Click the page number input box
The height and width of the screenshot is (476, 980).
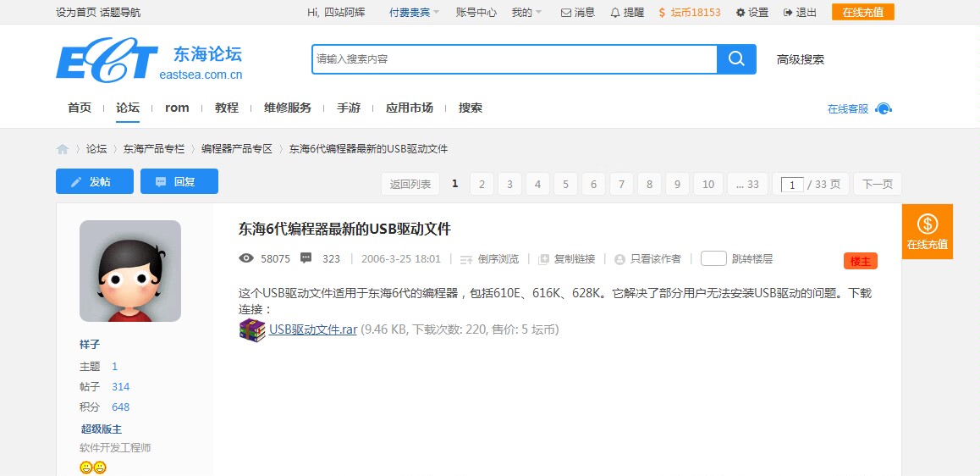792,185
